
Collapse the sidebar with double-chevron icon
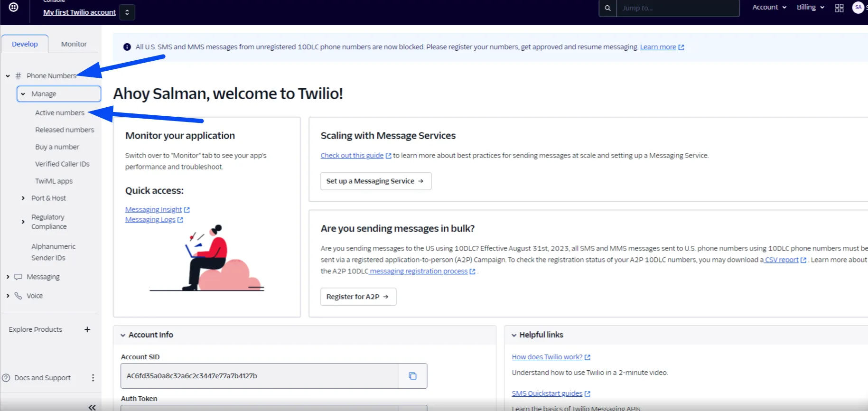coord(92,407)
